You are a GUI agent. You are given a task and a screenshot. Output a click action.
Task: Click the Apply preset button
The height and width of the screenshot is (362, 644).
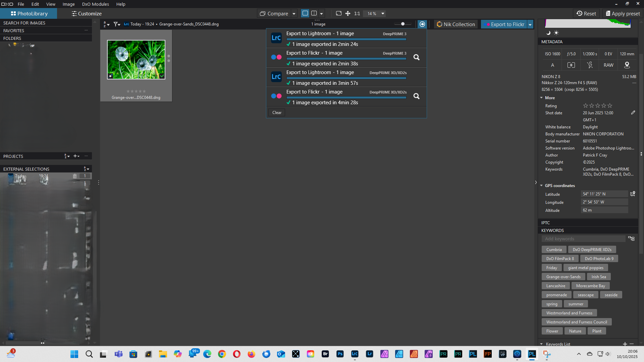623,14
